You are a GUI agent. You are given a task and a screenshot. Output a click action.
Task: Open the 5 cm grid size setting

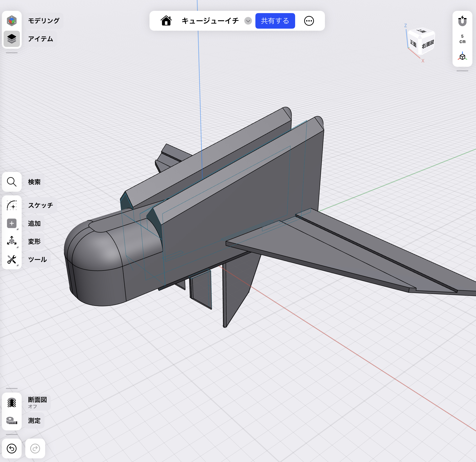[462, 39]
